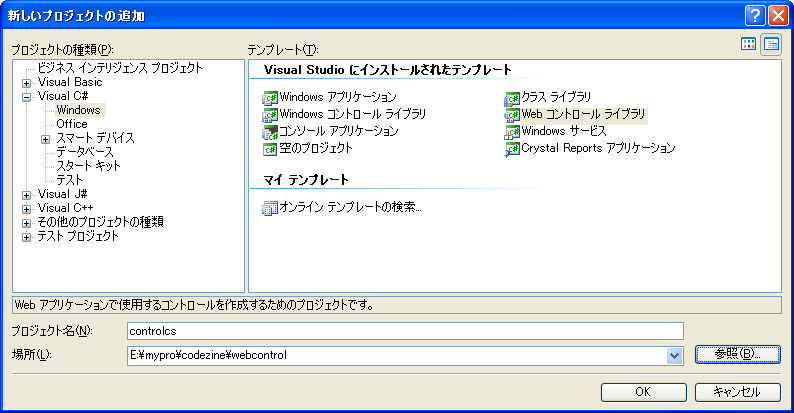Collapse the Visual C# node
794x413 pixels.
coord(26,97)
